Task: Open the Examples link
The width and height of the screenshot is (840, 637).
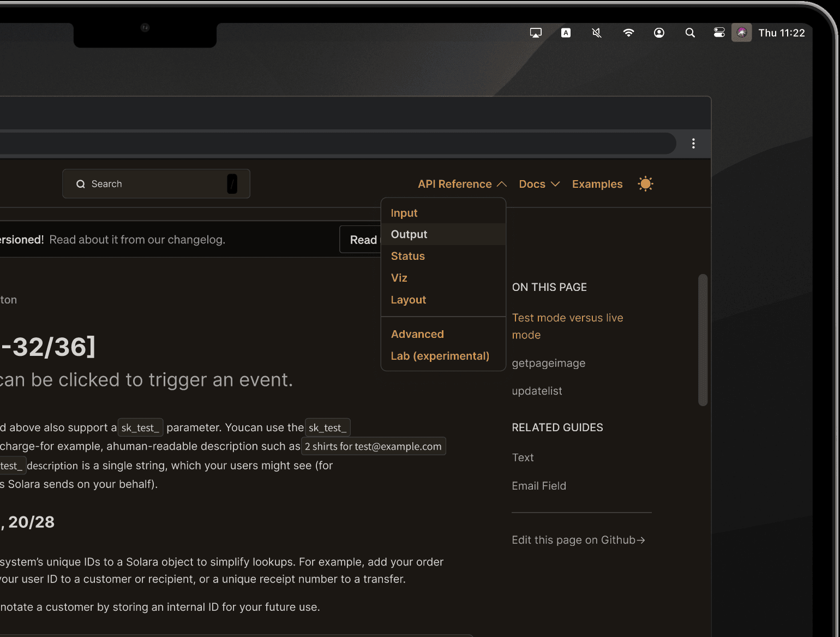Action: [x=597, y=184]
